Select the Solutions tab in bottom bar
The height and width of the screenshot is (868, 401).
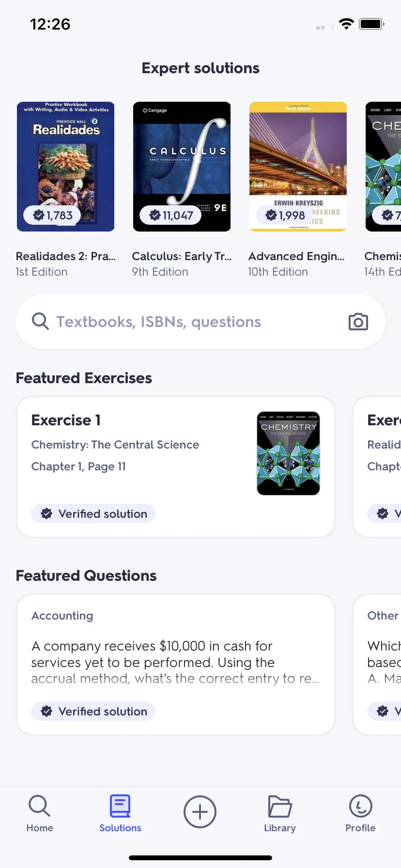[120, 814]
